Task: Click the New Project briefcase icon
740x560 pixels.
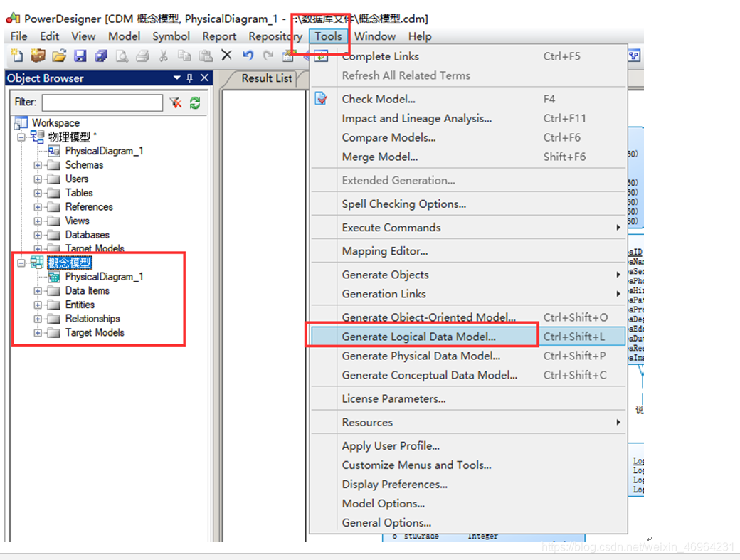Action: (38, 56)
